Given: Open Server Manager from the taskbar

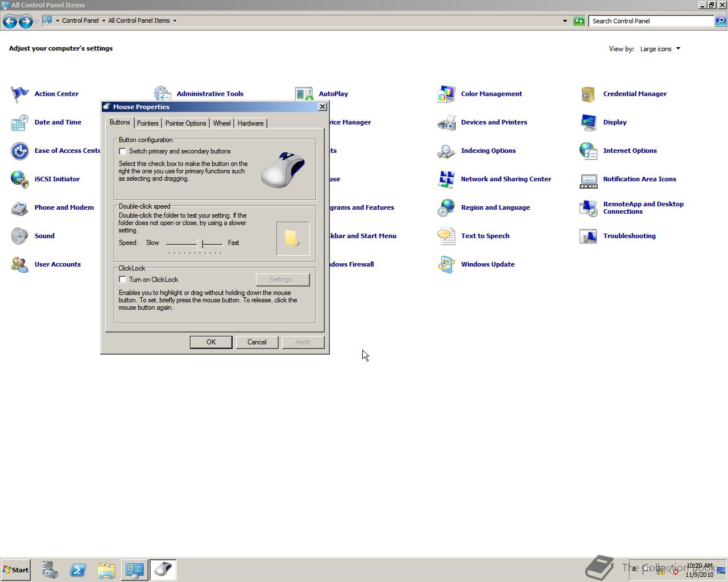Looking at the screenshot, I should [49, 570].
